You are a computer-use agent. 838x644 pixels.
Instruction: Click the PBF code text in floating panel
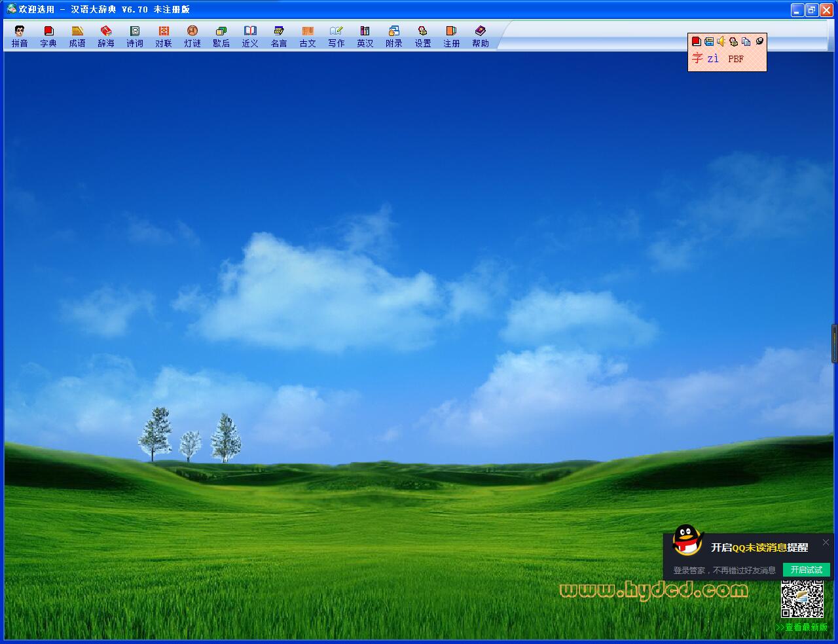736,59
